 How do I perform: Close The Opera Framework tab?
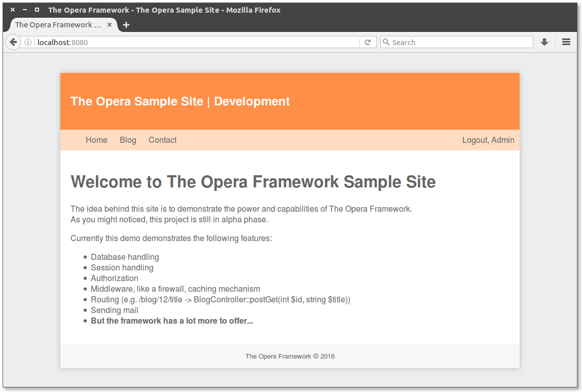[110, 25]
